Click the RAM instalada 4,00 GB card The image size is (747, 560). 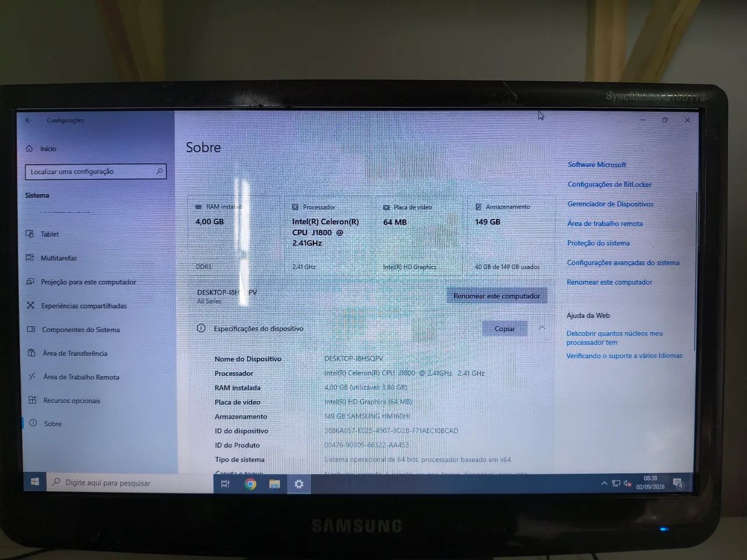[x=235, y=237]
